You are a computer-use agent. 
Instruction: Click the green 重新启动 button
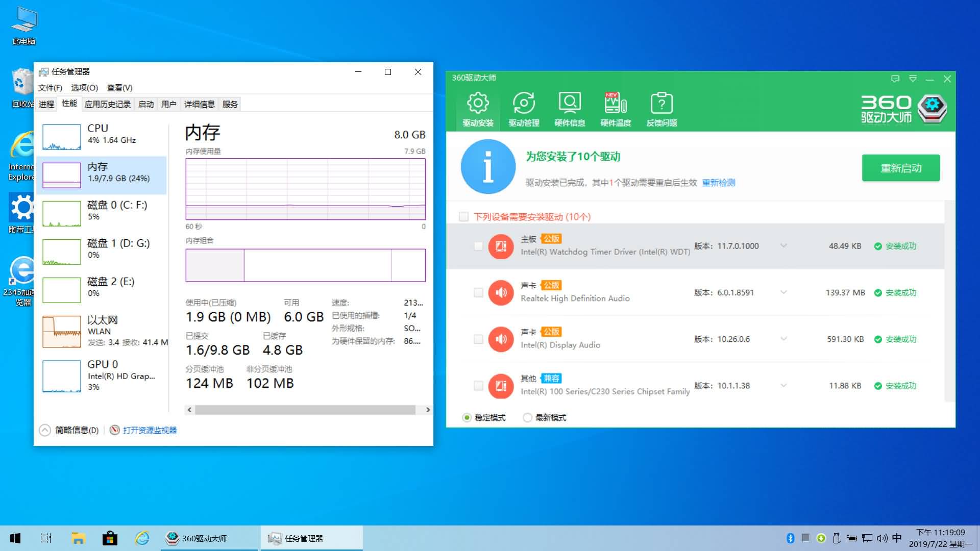tap(901, 168)
